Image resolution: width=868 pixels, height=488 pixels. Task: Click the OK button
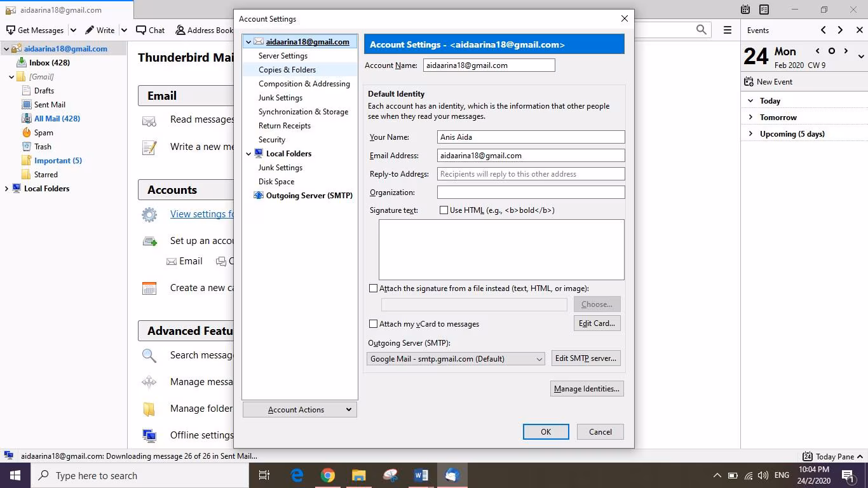546,432
